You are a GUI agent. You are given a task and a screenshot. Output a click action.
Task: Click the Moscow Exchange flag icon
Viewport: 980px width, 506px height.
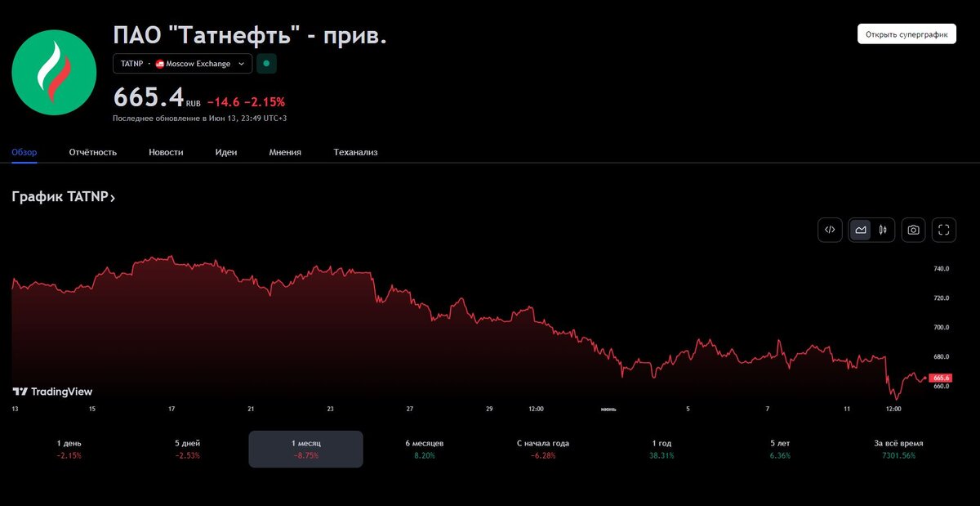tap(160, 63)
